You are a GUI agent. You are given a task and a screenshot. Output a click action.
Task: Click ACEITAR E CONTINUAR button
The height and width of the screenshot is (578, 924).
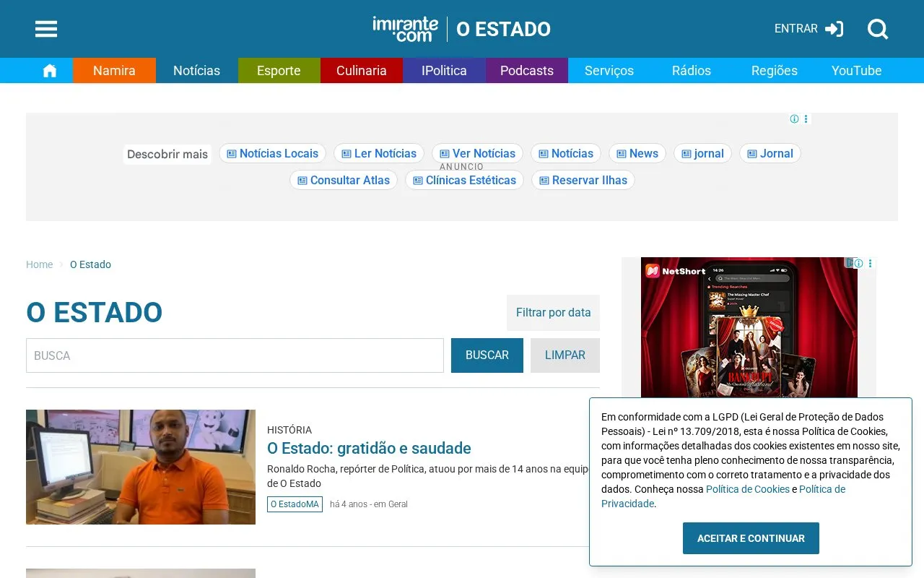751,538
